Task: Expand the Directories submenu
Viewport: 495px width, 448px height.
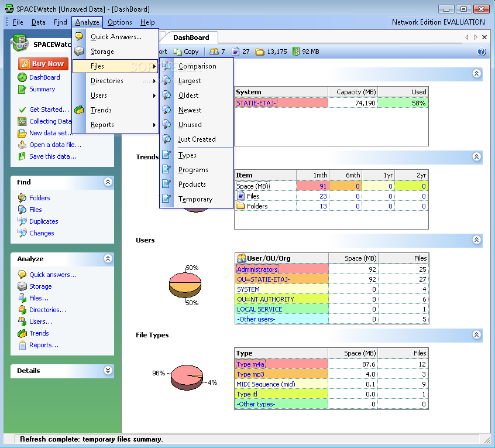Action: click(x=115, y=81)
